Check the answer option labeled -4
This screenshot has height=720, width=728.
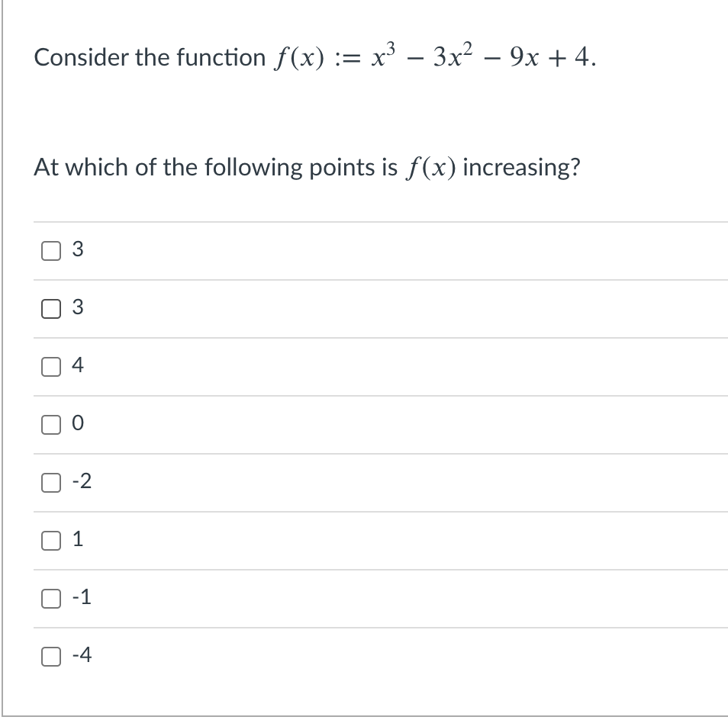click(51, 654)
